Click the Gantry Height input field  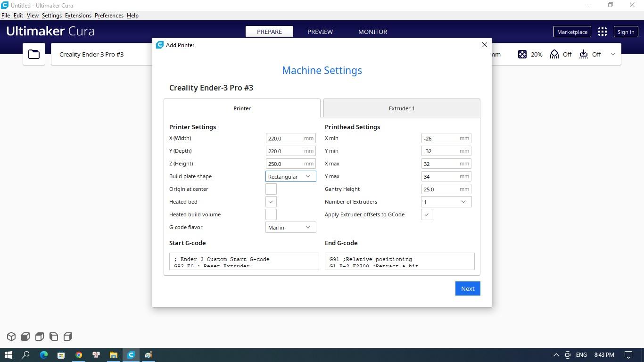[446, 189]
